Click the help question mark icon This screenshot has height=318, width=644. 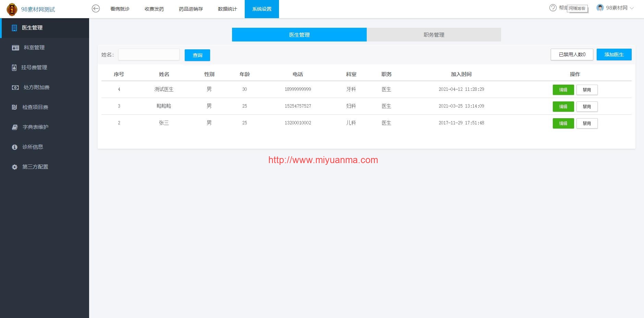pyautogui.click(x=553, y=8)
